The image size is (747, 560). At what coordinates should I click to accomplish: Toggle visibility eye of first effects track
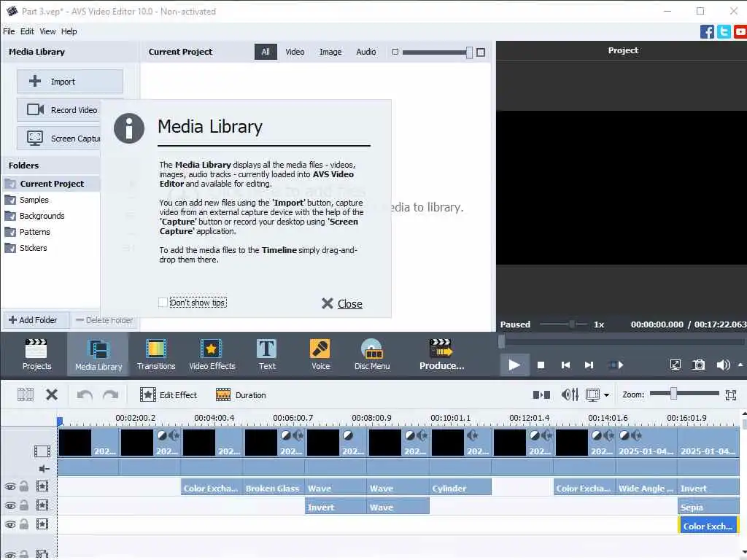[x=10, y=486]
